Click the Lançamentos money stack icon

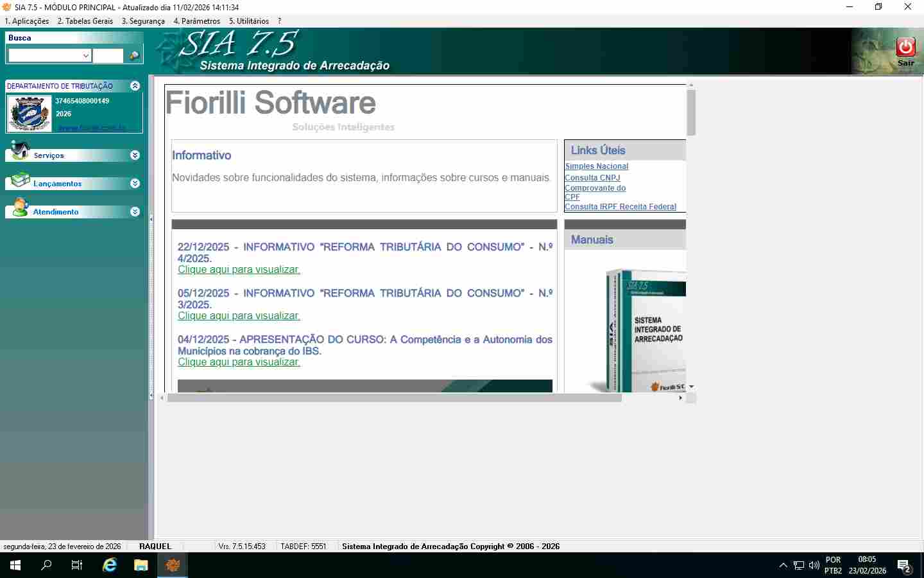(20, 179)
